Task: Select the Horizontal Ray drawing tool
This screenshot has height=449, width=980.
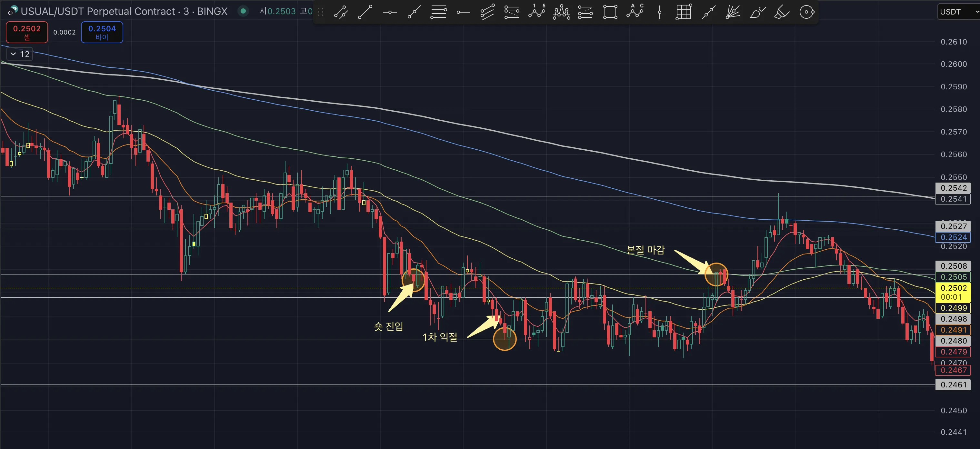Action: pos(463,12)
